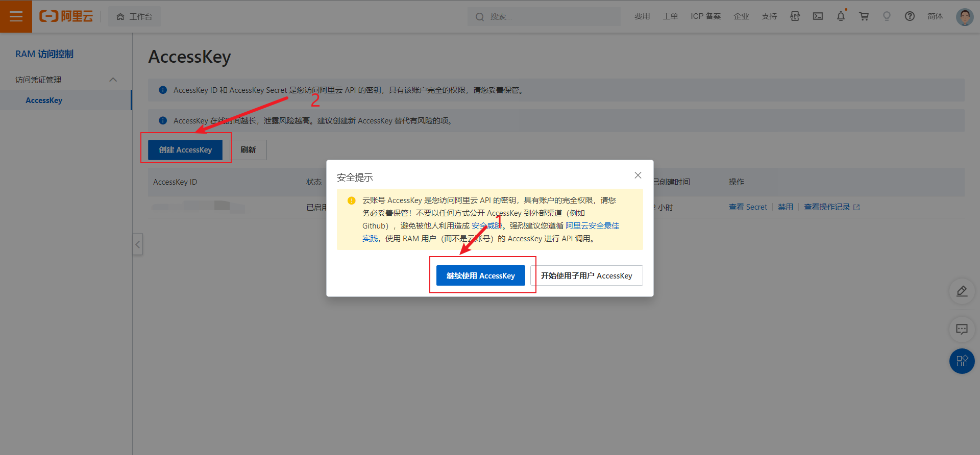Switch language via 简体
The width and height of the screenshot is (980, 455).
click(935, 16)
